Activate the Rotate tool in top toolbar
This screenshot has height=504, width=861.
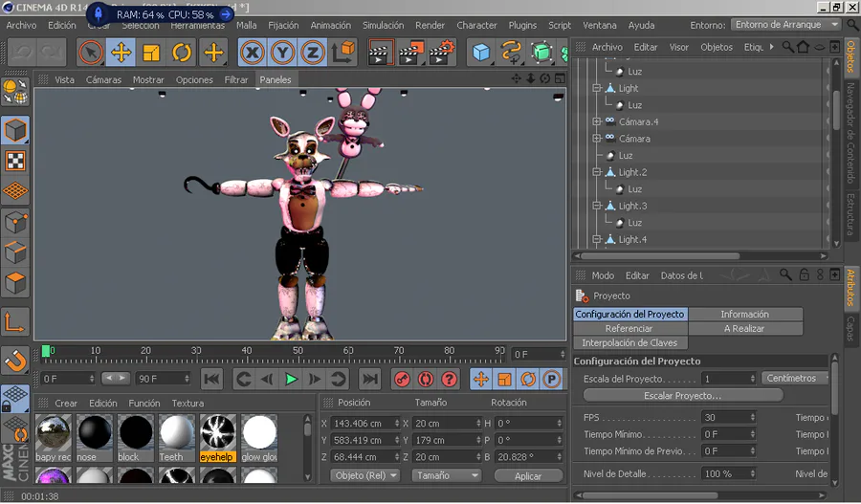click(x=181, y=53)
